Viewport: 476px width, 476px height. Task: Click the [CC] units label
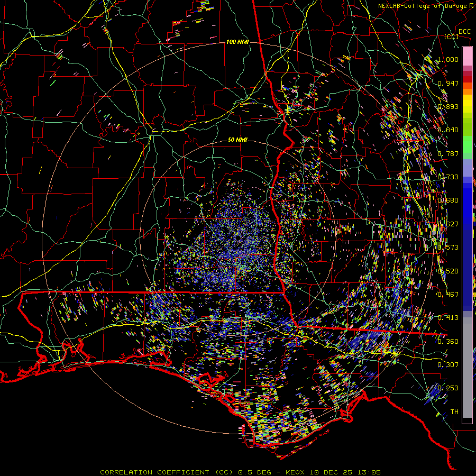point(452,37)
